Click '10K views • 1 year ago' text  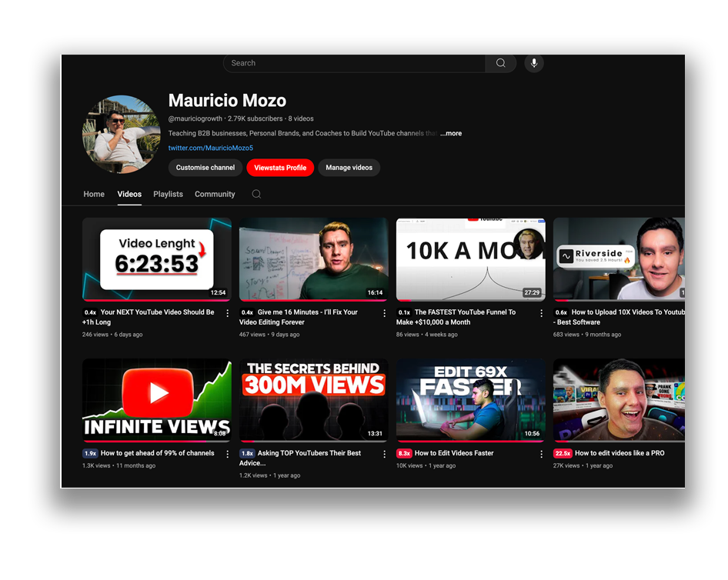[426, 466]
